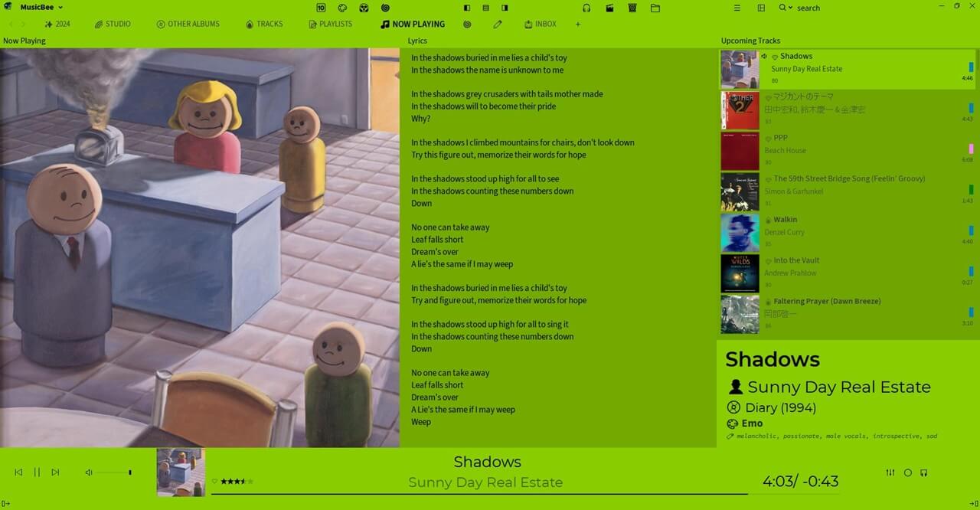980x510 pixels.
Task: Toggle love heart for Into the Vault
Action: (768, 261)
